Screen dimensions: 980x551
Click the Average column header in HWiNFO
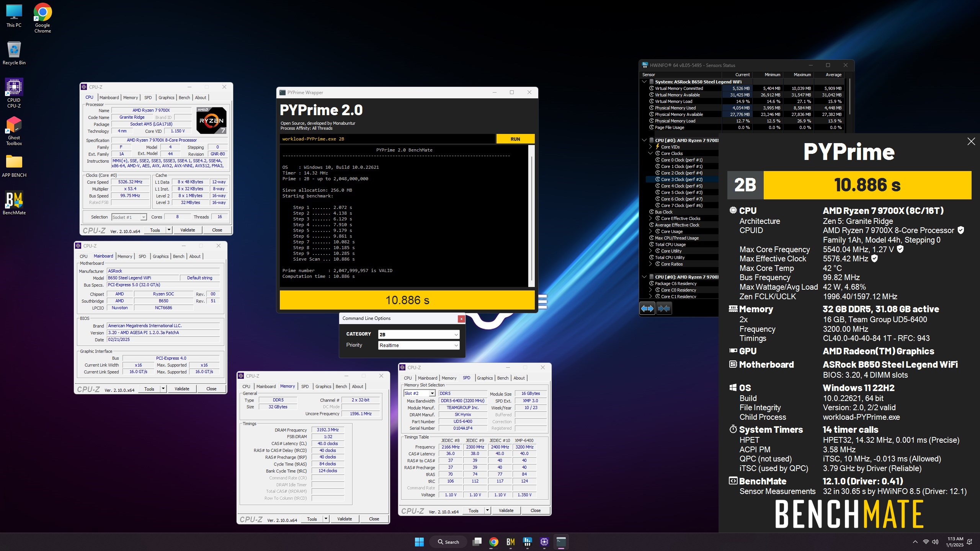tap(833, 75)
